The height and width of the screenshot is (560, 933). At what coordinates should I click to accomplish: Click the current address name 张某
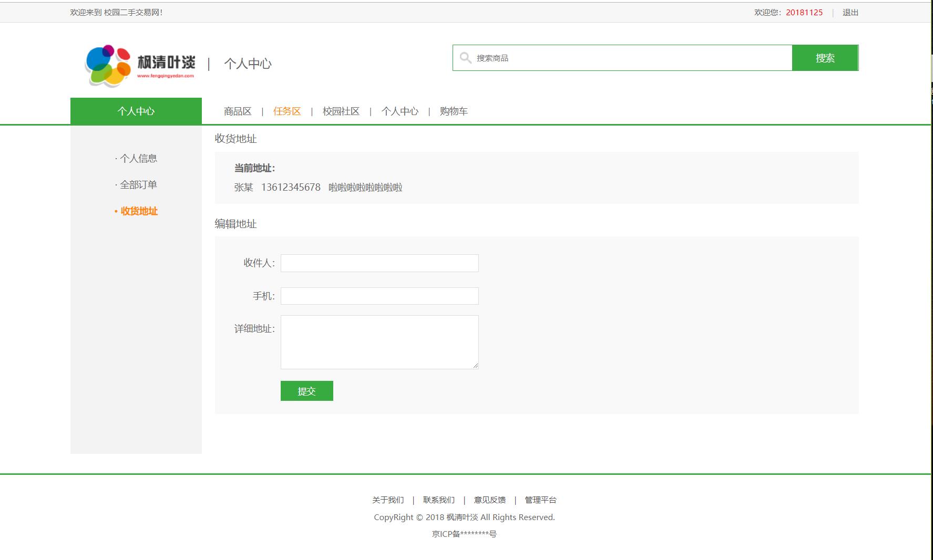(244, 188)
